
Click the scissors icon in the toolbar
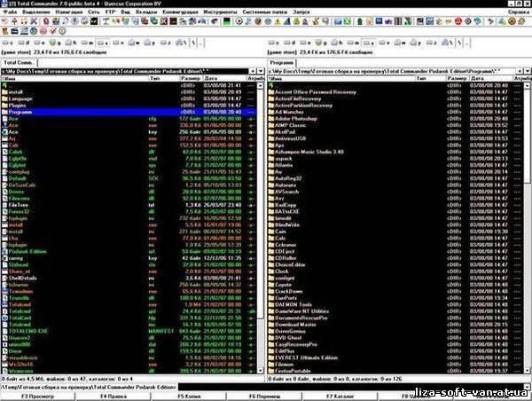34,21
